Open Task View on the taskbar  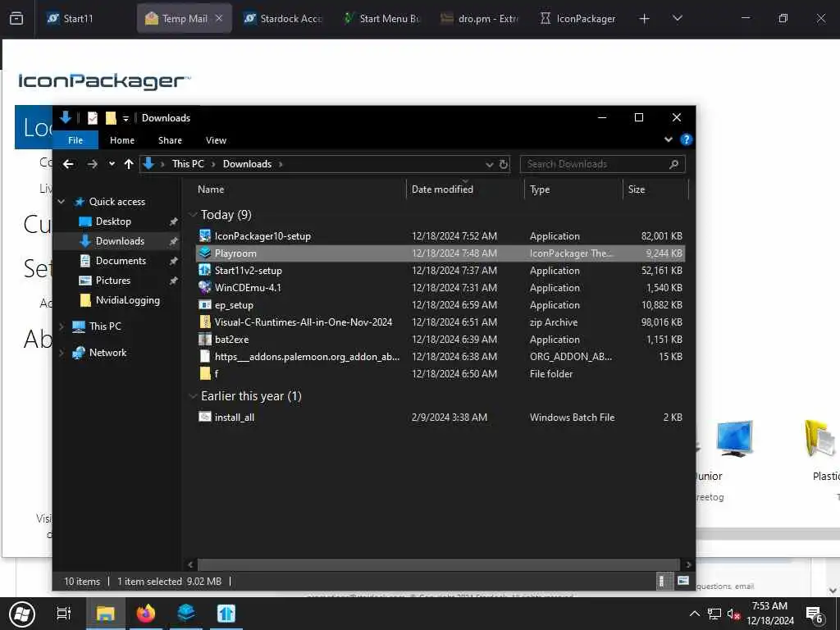pyautogui.click(x=64, y=614)
